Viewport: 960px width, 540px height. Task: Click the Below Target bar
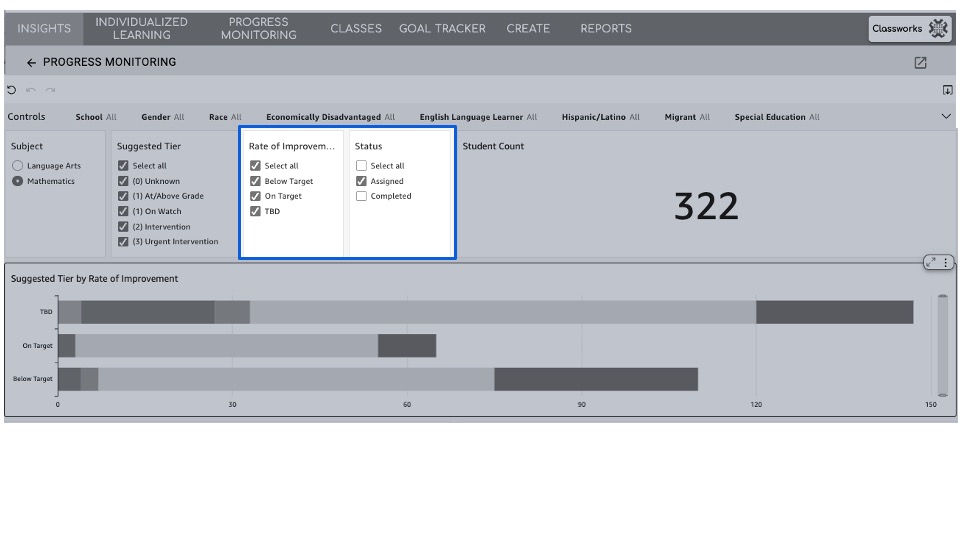pos(378,379)
